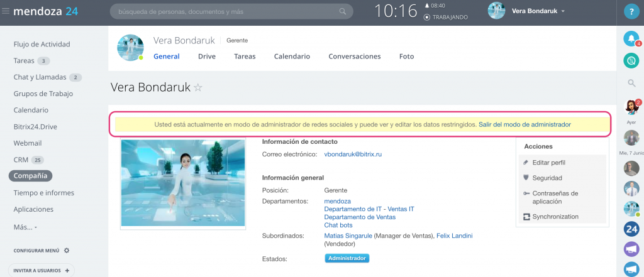The height and width of the screenshot is (277, 644).
Task: Open Calendario in the left menu
Action: (x=31, y=110)
